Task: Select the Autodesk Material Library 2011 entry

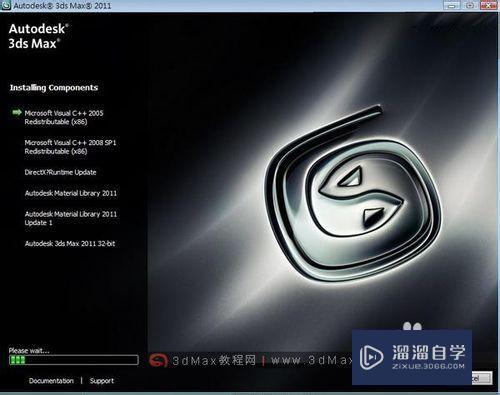Action: click(x=71, y=193)
